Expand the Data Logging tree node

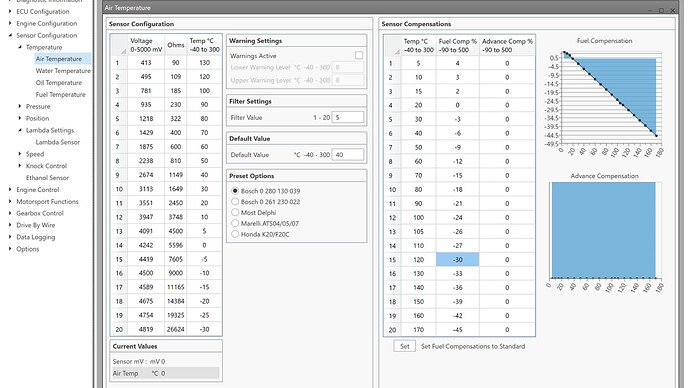[10, 237]
